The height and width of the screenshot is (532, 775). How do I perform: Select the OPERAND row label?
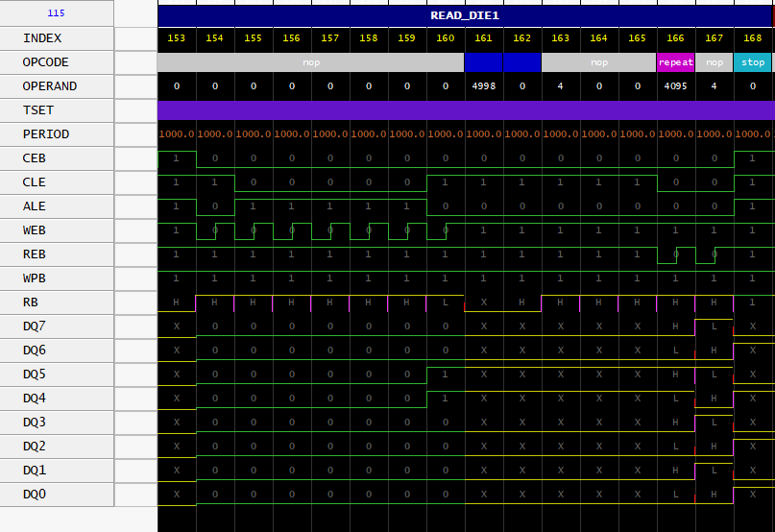[x=57, y=86]
